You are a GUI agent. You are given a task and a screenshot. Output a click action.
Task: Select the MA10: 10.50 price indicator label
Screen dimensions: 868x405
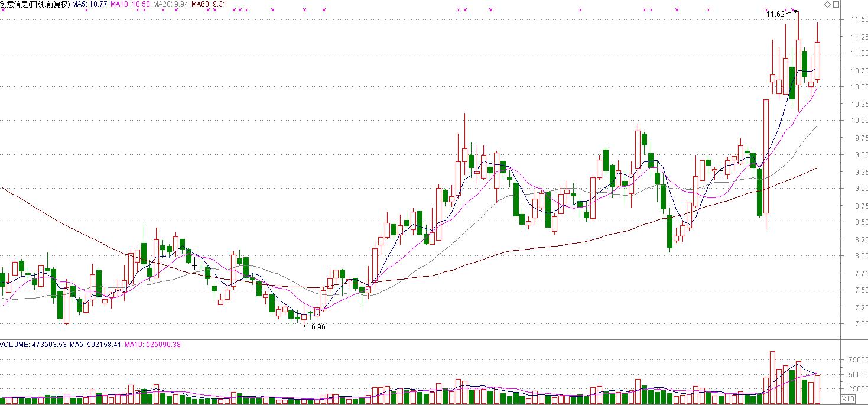[131, 4]
